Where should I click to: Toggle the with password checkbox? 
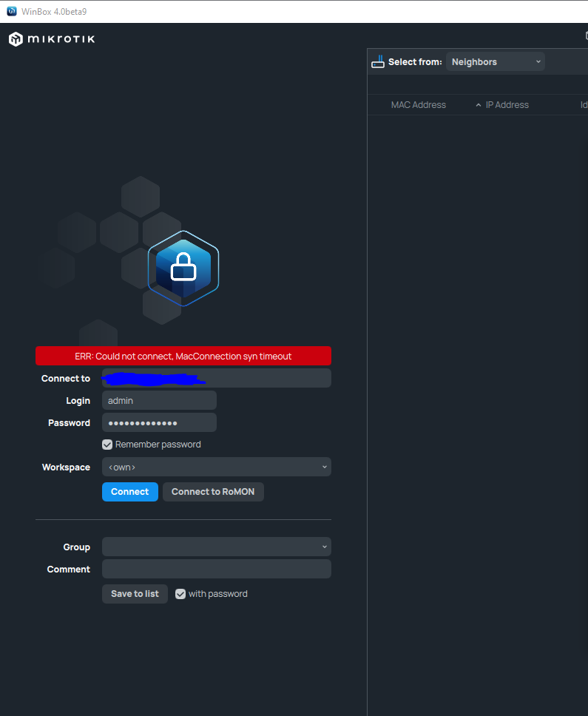(x=180, y=594)
